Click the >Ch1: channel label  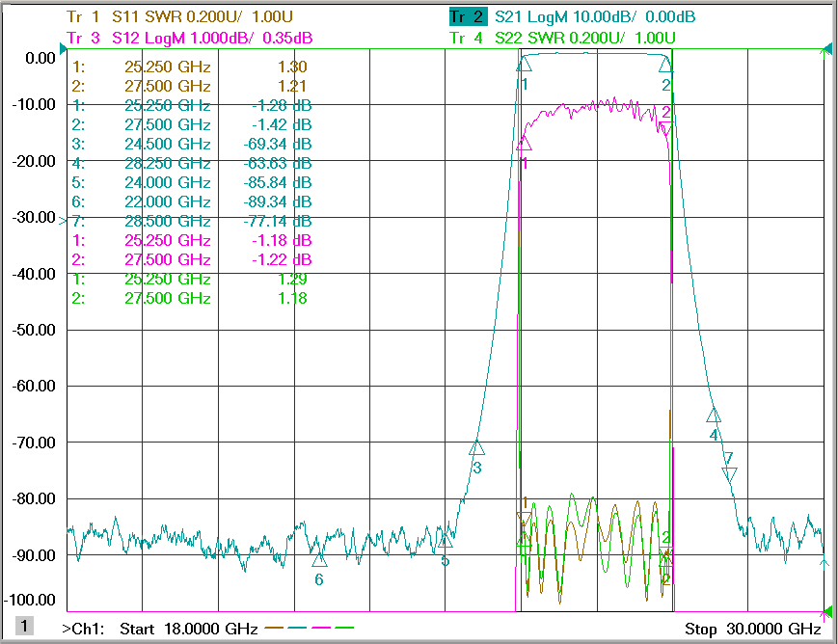point(83,629)
